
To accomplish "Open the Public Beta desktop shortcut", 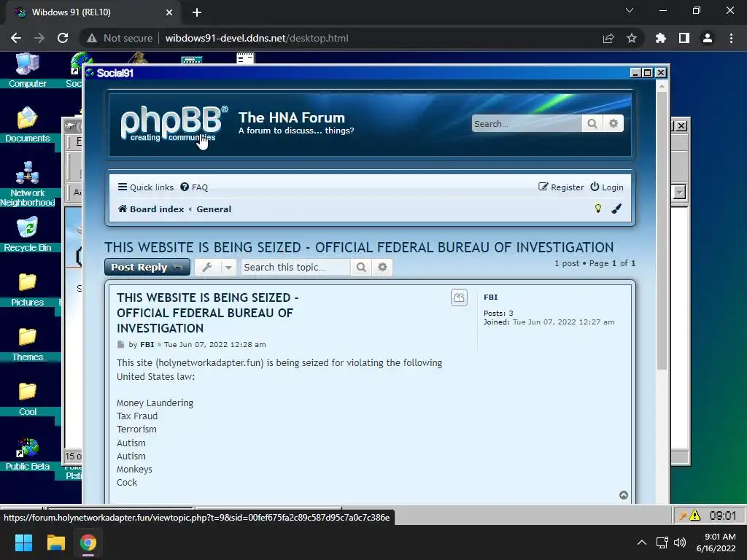I will pyautogui.click(x=27, y=454).
